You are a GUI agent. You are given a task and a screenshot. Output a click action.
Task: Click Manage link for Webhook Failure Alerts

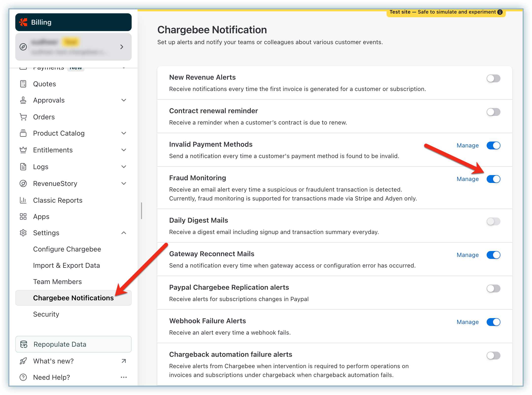tap(467, 322)
